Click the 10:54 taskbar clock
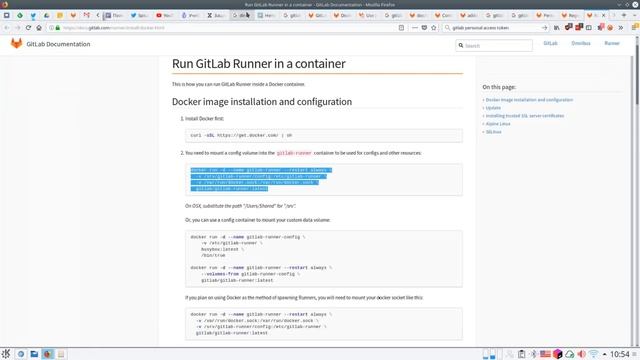The image size is (640, 360). [x=620, y=354]
